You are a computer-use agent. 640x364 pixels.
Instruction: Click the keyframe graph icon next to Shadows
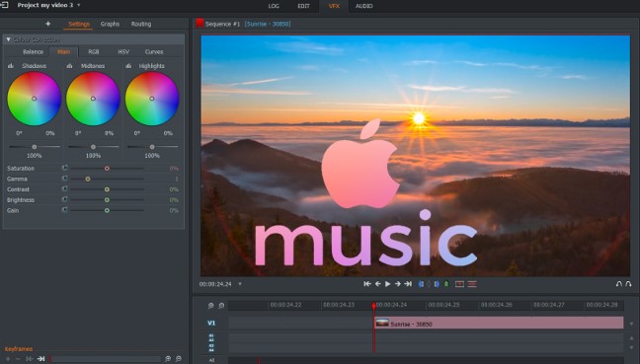(x=11, y=66)
